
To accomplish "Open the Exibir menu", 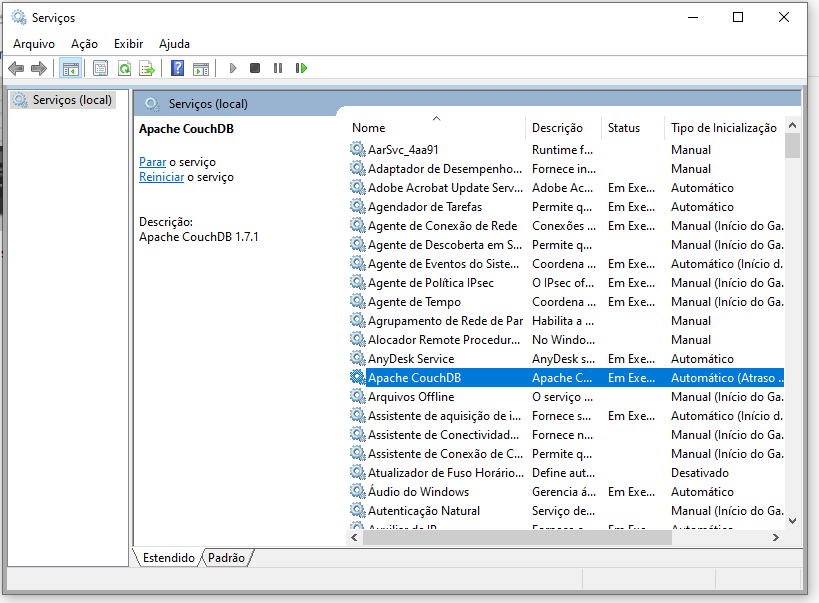I will [x=128, y=44].
